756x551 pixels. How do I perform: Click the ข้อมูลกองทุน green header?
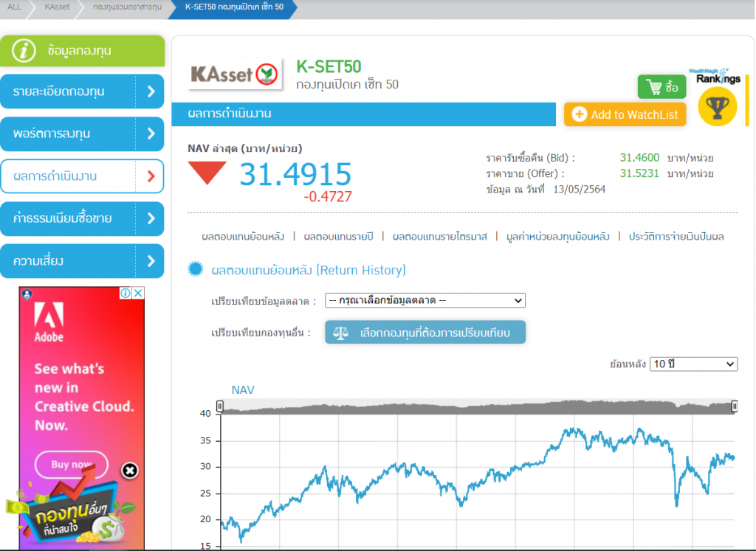[82, 51]
